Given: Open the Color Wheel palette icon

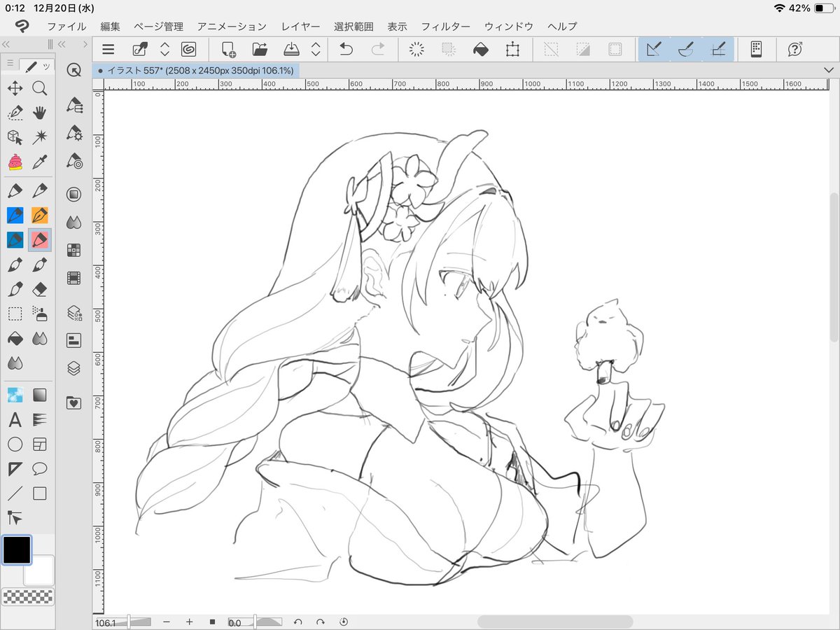Looking at the screenshot, I should click(x=74, y=195).
